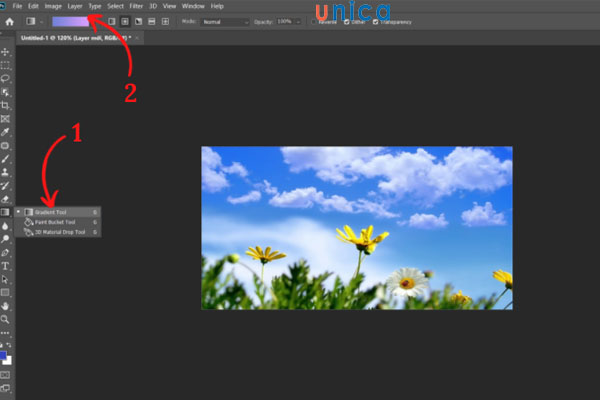Select the Clone Stamp tool
Screen dimensions: 600x400
click(5, 172)
